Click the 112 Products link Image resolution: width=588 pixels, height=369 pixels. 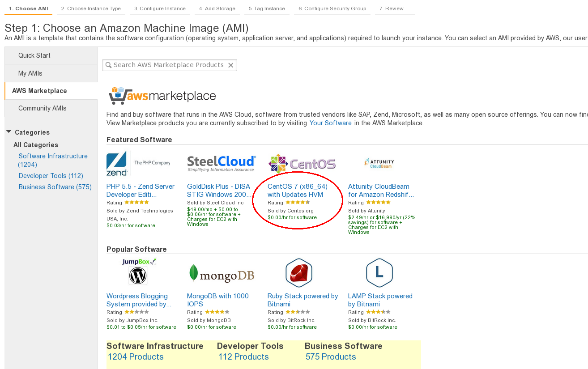click(243, 357)
